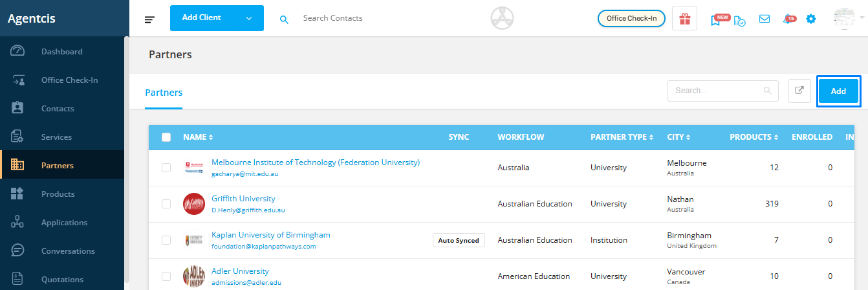Sort table by PRODUCTS column
Viewport: 868px width, 290px height.
[x=754, y=137]
